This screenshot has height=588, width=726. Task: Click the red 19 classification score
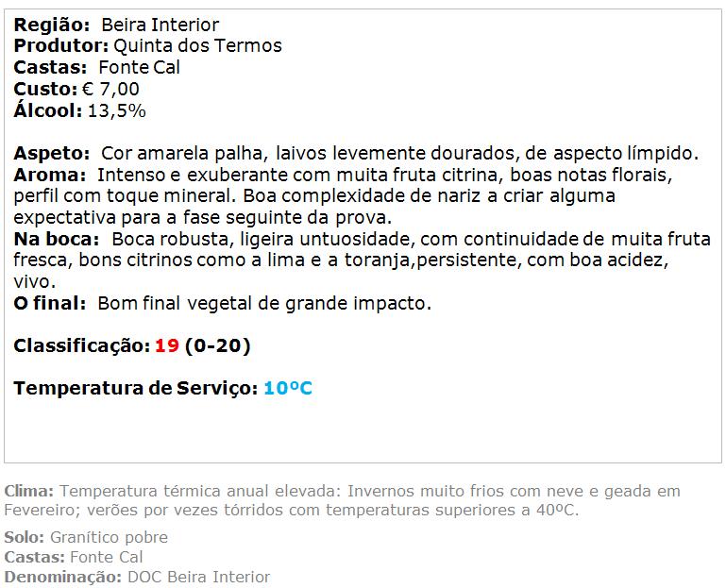pos(167,345)
